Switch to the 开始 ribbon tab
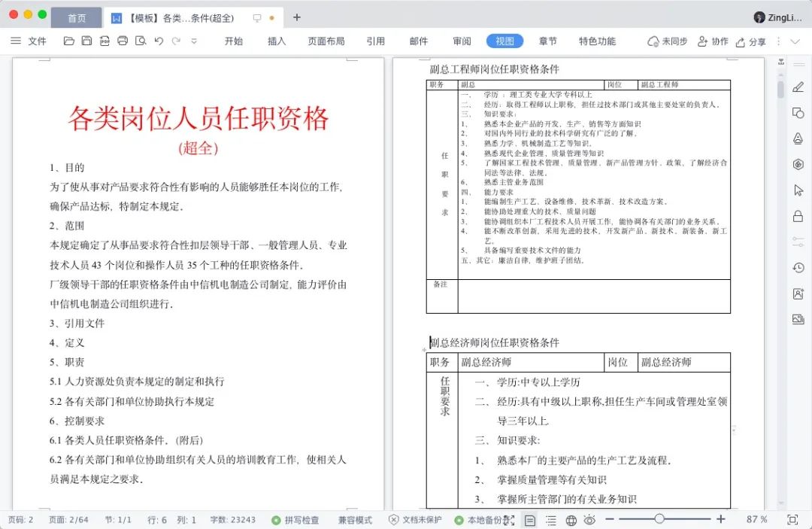The height and width of the screenshot is (529, 812). click(x=234, y=41)
